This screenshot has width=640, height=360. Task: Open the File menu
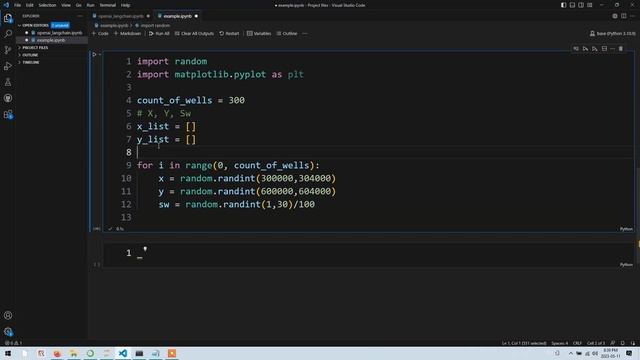click(x=18, y=5)
